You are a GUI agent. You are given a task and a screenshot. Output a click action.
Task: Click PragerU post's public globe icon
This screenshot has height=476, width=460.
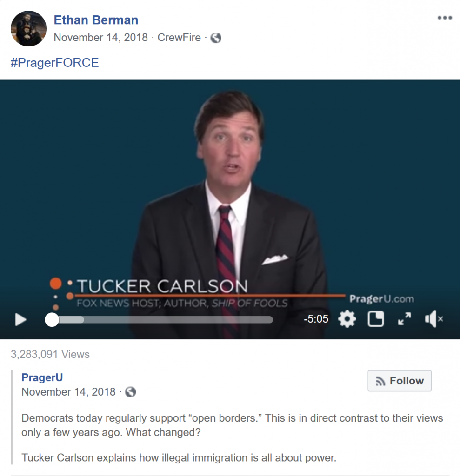coord(131,392)
